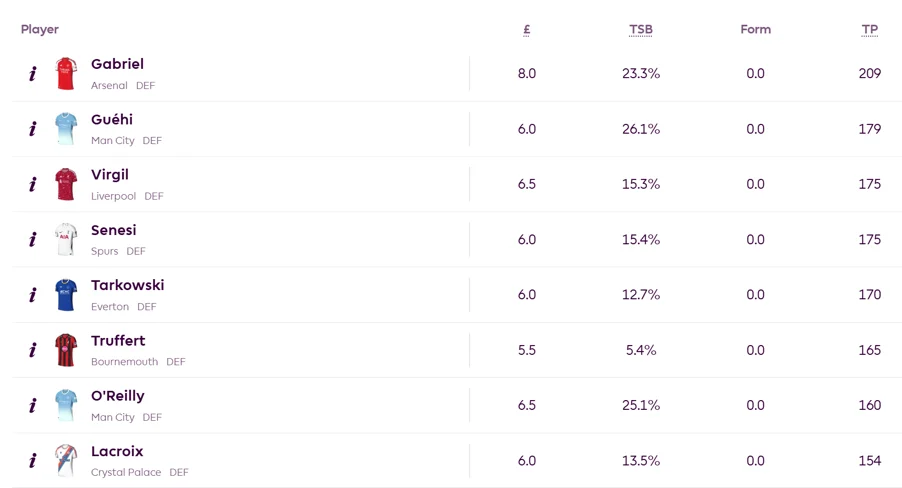Sort by the TSB column header
Viewport: 902px width, 488px height.
pyautogui.click(x=641, y=30)
